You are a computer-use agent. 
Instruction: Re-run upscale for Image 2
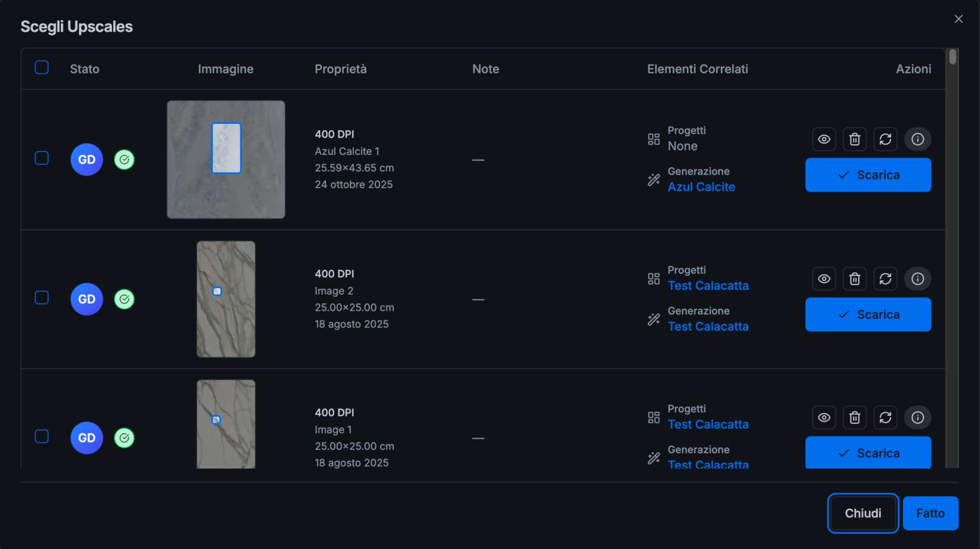tap(885, 278)
